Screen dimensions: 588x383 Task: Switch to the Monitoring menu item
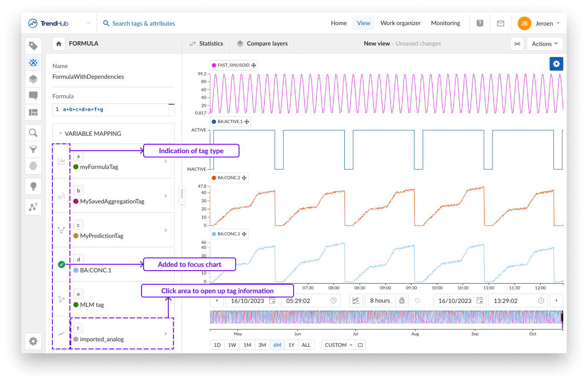tap(445, 23)
